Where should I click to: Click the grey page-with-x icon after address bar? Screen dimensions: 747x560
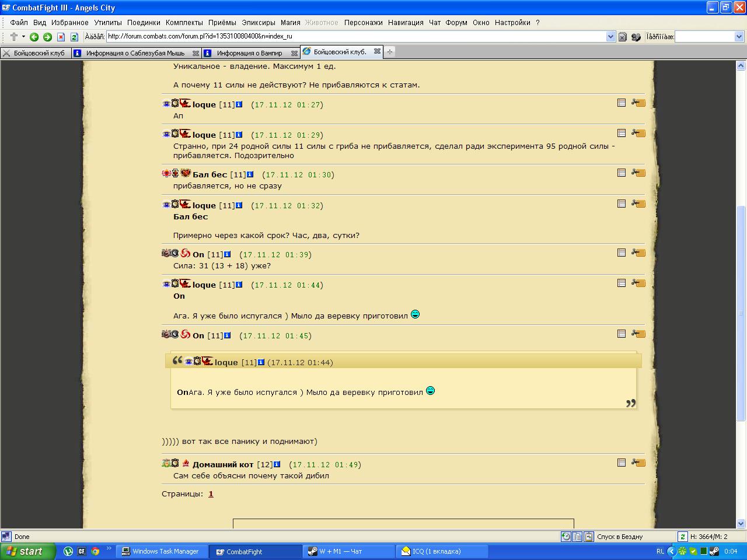tap(622, 37)
